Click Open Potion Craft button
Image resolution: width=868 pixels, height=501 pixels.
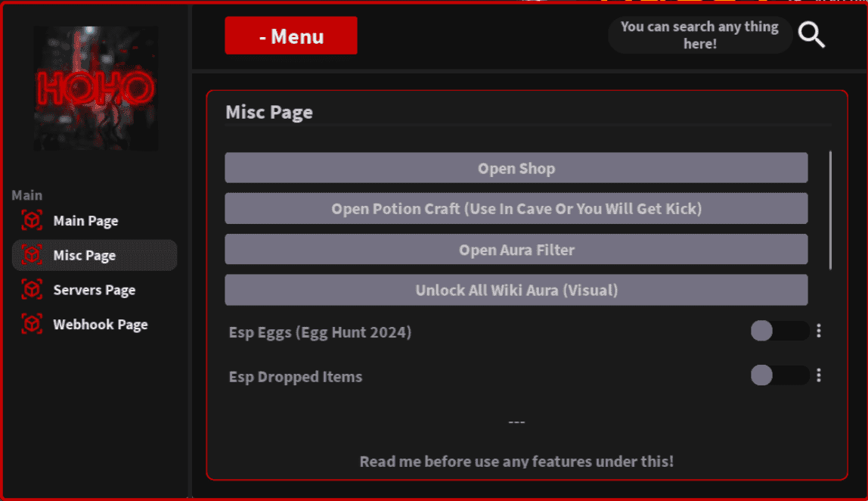pos(516,208)
